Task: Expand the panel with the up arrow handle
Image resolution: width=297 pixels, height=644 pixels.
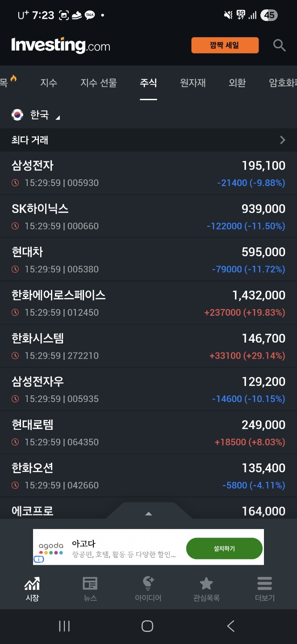Action: point(149,513)
